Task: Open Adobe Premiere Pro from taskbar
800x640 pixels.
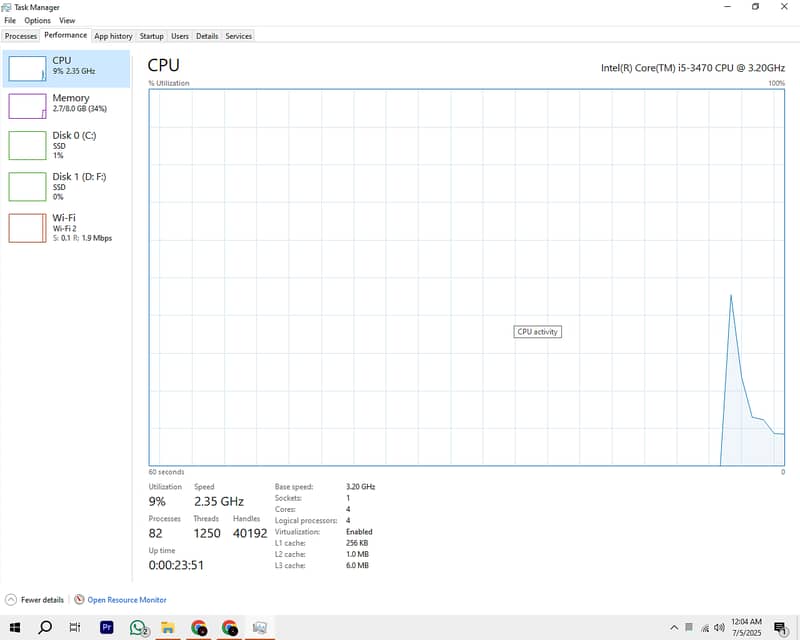Action: 107,627
